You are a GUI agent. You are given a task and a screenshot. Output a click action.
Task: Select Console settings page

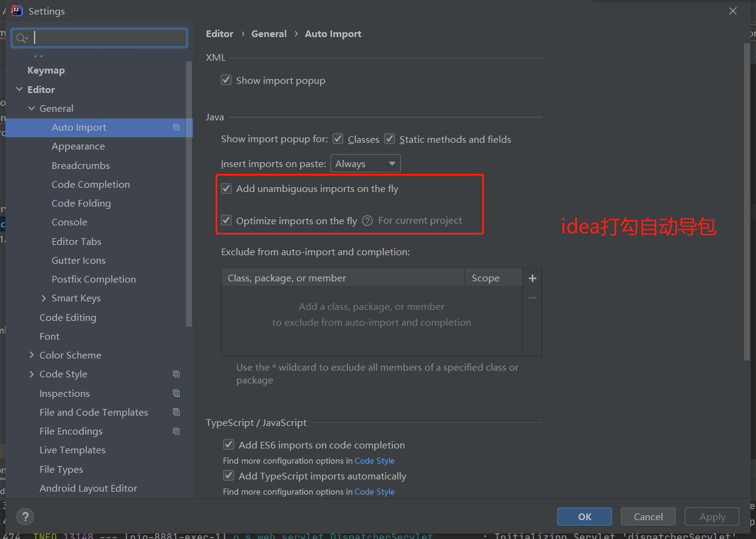pyautogui.click(x=69, y=222)
